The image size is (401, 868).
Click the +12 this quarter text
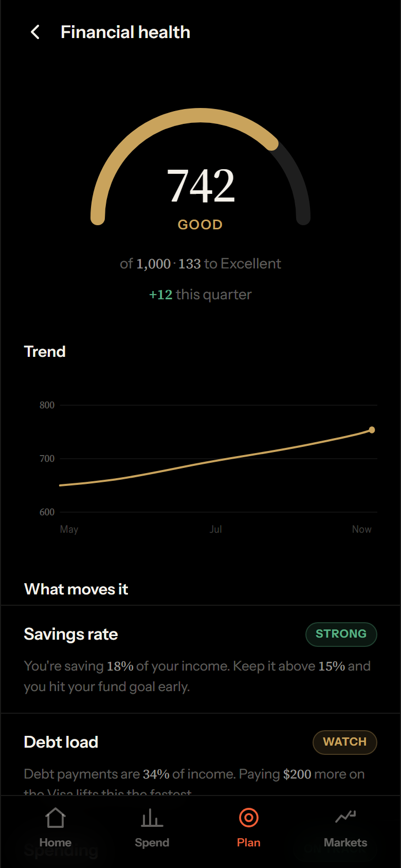click(200, 295)
